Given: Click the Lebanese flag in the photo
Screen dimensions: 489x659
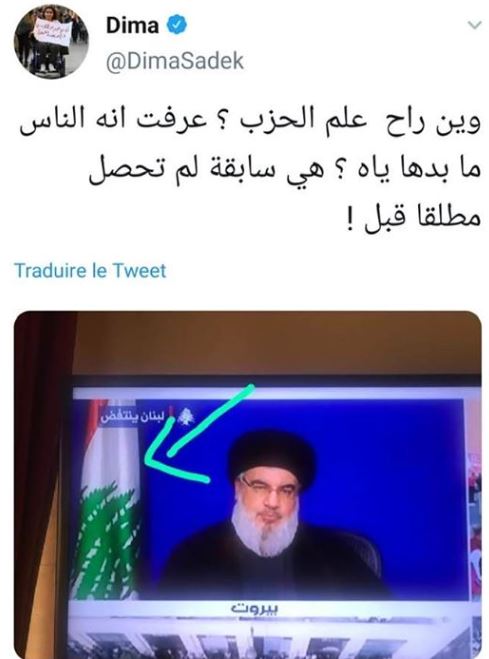Looking at the screenshot, I should tap(108, 500).
